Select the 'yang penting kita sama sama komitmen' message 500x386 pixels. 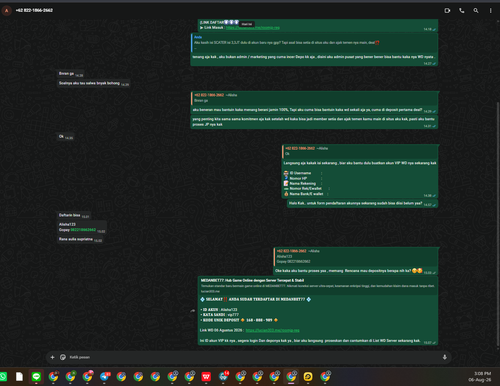click(314, 122)
